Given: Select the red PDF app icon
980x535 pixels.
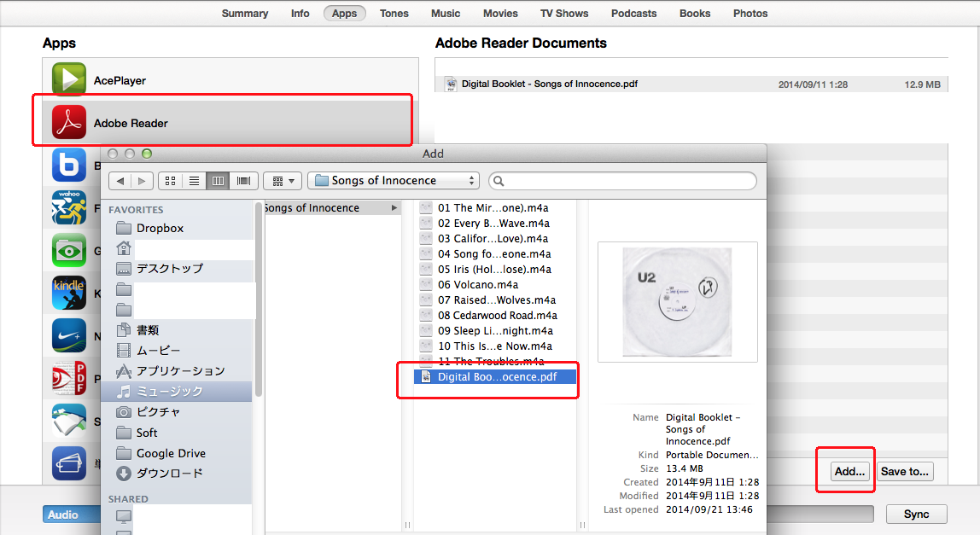Looking at the screenshot, I should click(69, 377).
